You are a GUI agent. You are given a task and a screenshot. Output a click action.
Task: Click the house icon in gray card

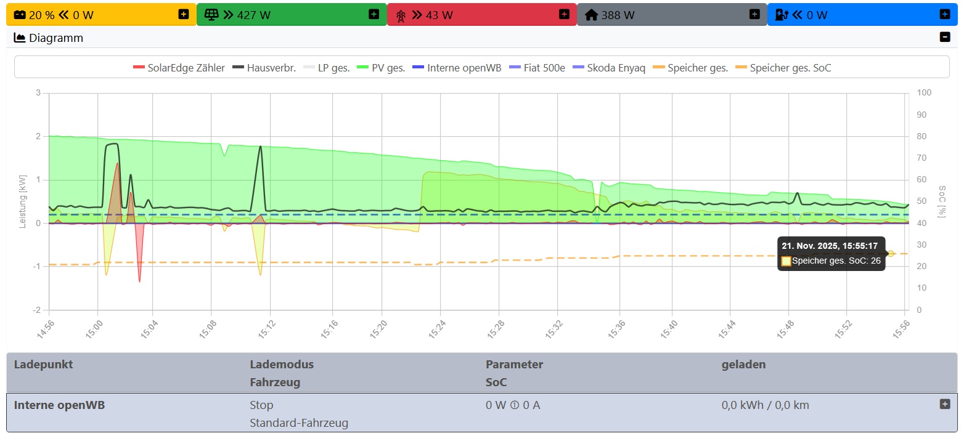591,15
